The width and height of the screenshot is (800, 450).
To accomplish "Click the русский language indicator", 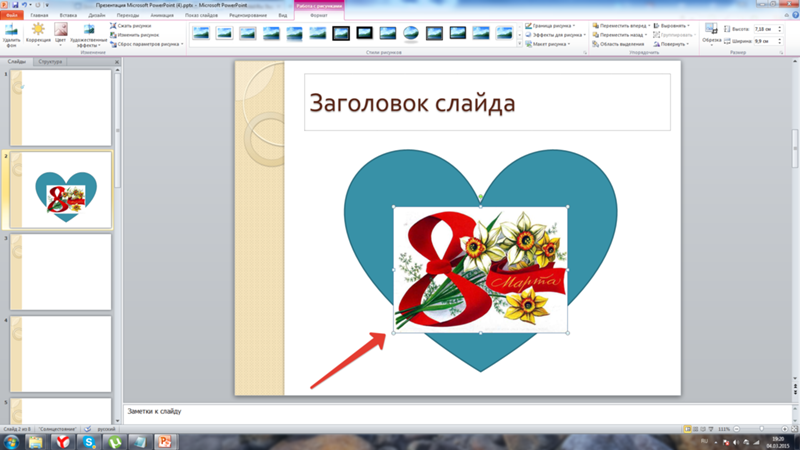I will point(106,429).
